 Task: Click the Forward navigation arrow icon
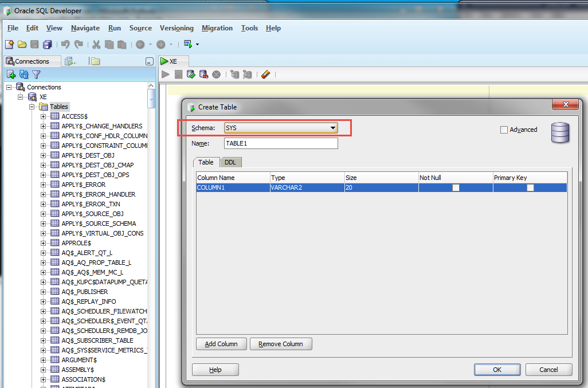(161, 45)
